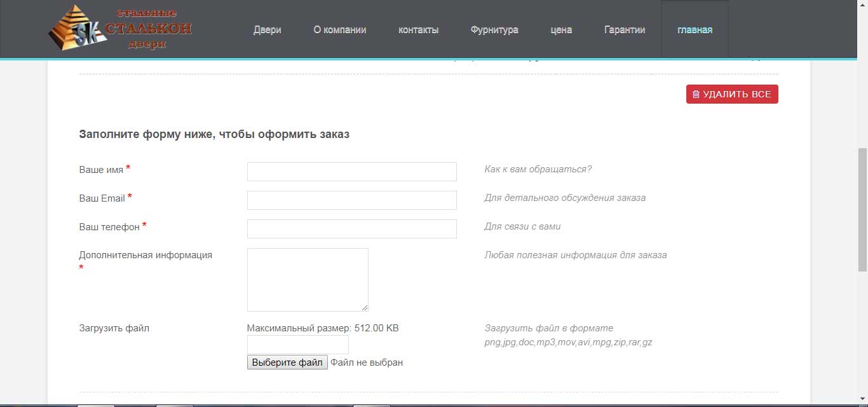The height and width of the screenshot is (407, 868).
Task: Open the Двери menu item
Action: [x=267, y=30]
